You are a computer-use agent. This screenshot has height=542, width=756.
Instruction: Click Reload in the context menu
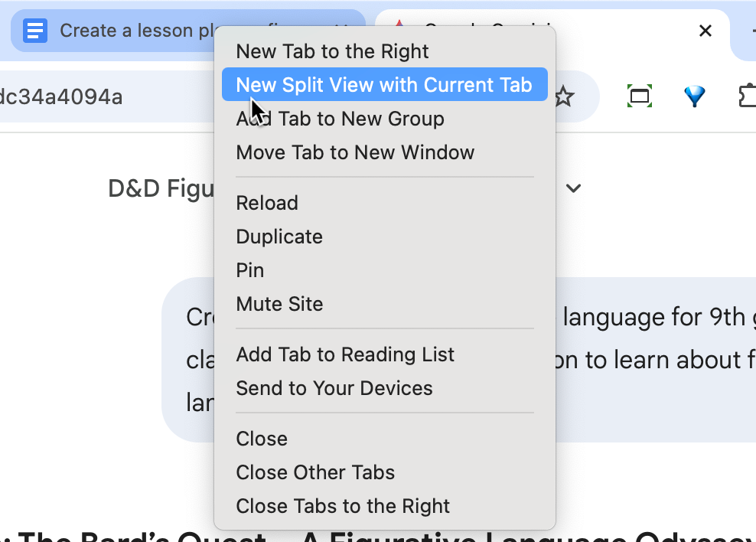[x=267, y=203]
